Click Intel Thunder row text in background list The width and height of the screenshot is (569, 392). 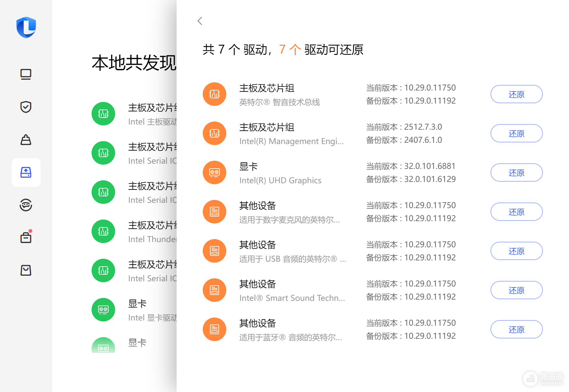152,239
